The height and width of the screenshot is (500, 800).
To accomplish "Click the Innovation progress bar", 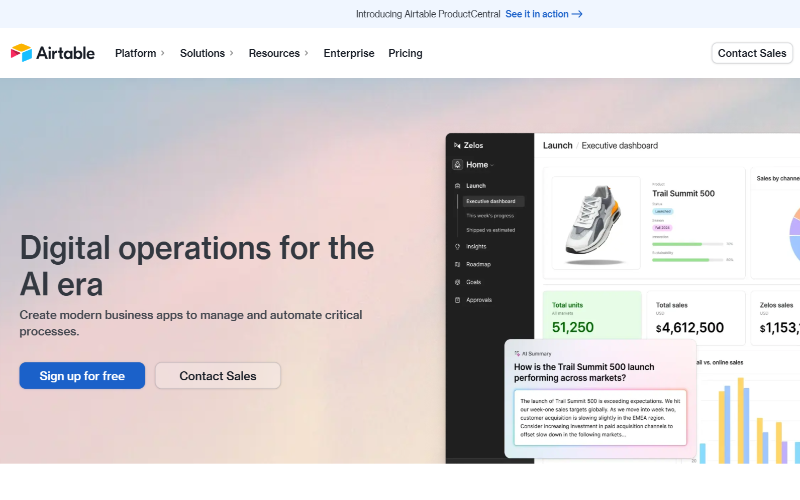I will [x=687, y=244].
